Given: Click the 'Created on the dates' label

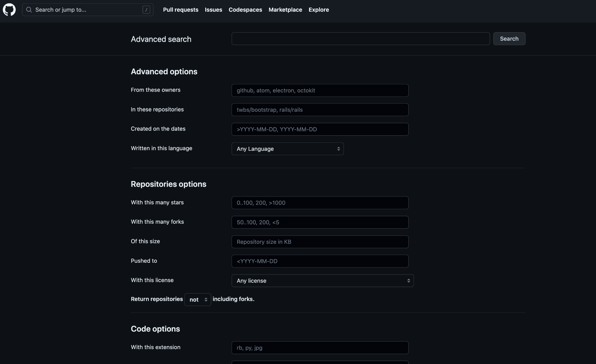Looking at the screenshot, I should [158, 129].
